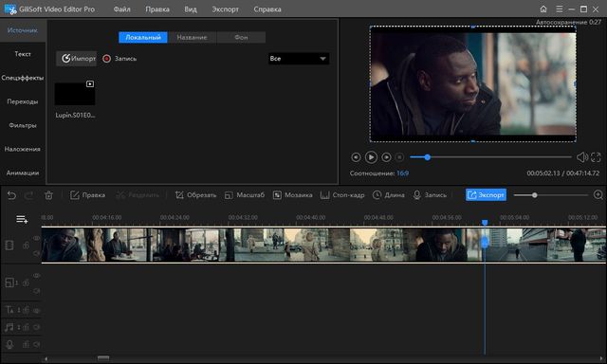The height and width of the screenshot is (364, 607).
Task: Step to the next frame in the preview
Action: coord(386,157)
